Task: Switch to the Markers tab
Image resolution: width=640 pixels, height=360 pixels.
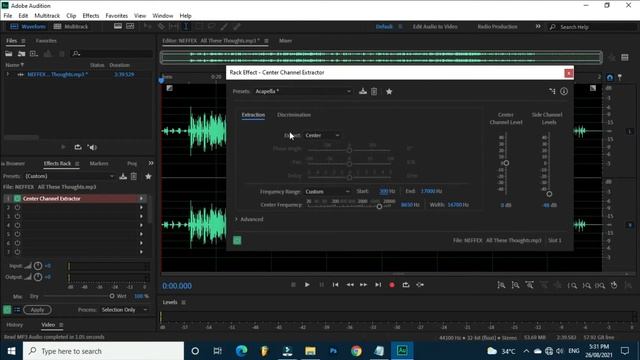Action: coord(99,163)
